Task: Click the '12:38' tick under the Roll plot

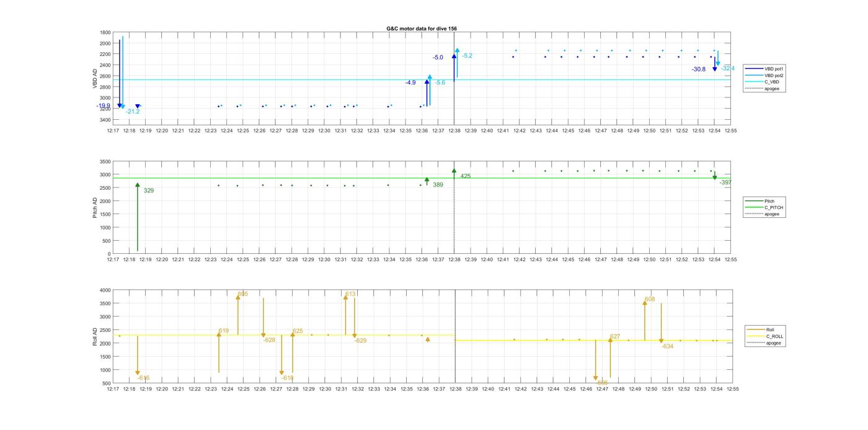Action: coord(454,389)
